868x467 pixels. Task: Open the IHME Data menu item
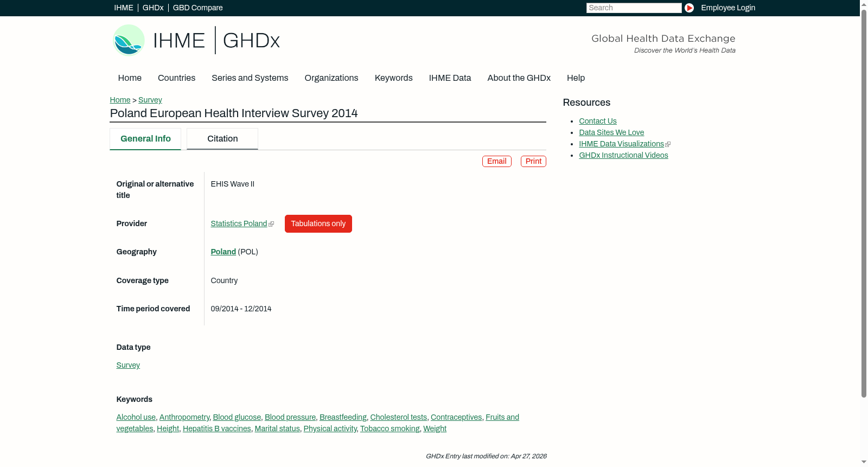(450, 78)
